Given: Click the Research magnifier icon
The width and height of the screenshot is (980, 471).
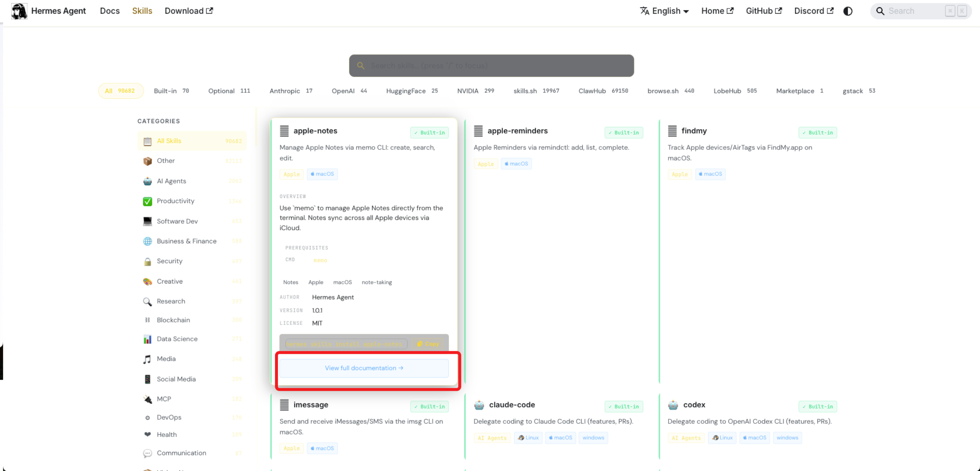Looking at the screenshot, I should point(147,302).
